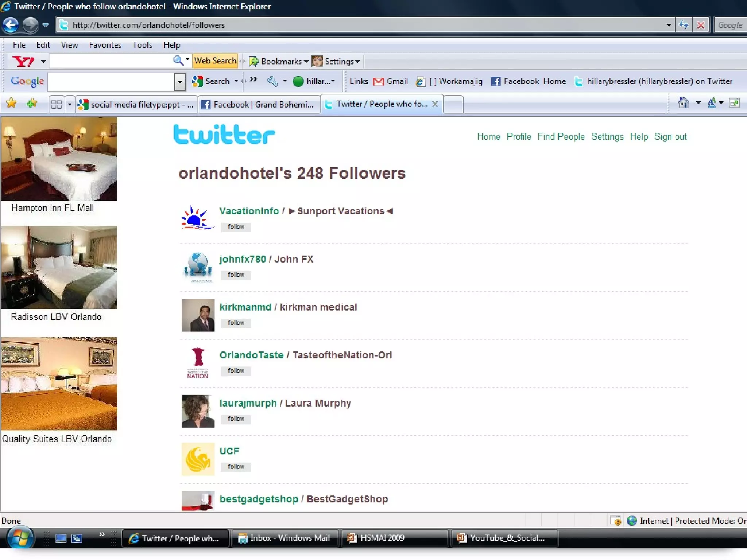
Task: Click the laurajmurph profile link
Action: (248, 403)
